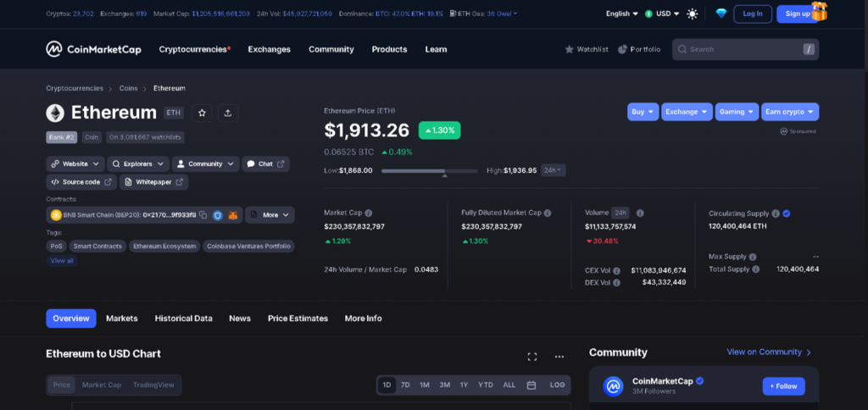Select the 7D chart range
This screenshot has width=868, height=410.
(x=405, y=385)
